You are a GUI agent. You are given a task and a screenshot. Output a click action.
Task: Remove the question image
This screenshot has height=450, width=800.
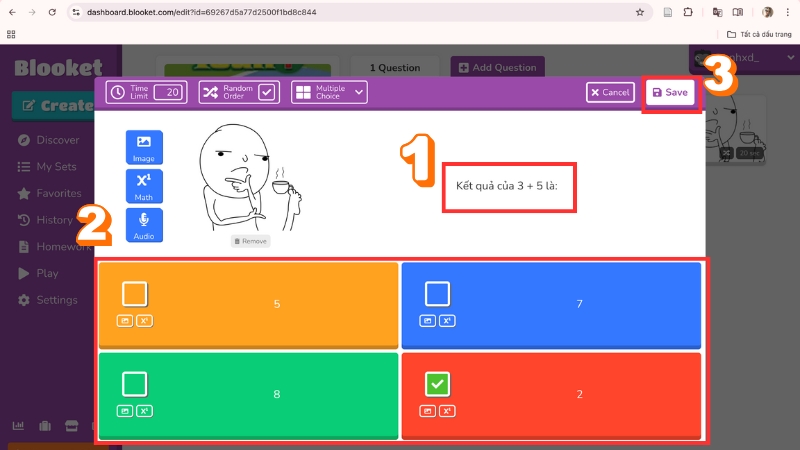(x=251, y=241)
